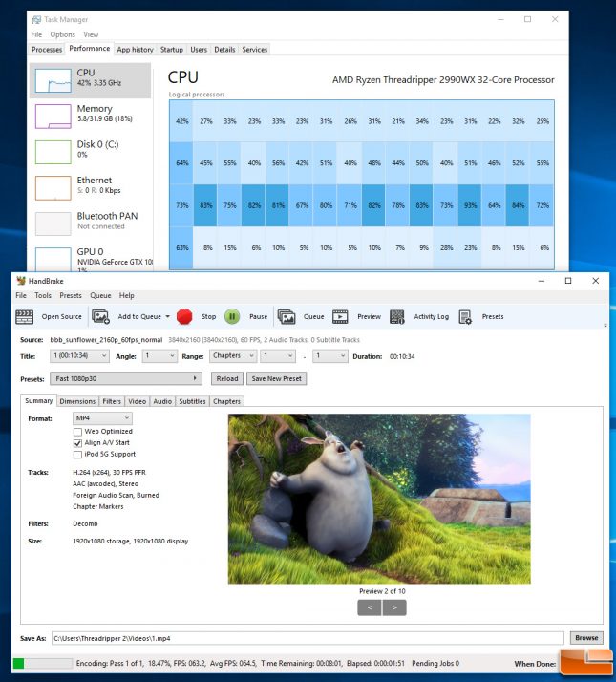The image size is (616, 682).
Task: Switch to HandBrake Audio tab
Action: (x=162, y=401)
